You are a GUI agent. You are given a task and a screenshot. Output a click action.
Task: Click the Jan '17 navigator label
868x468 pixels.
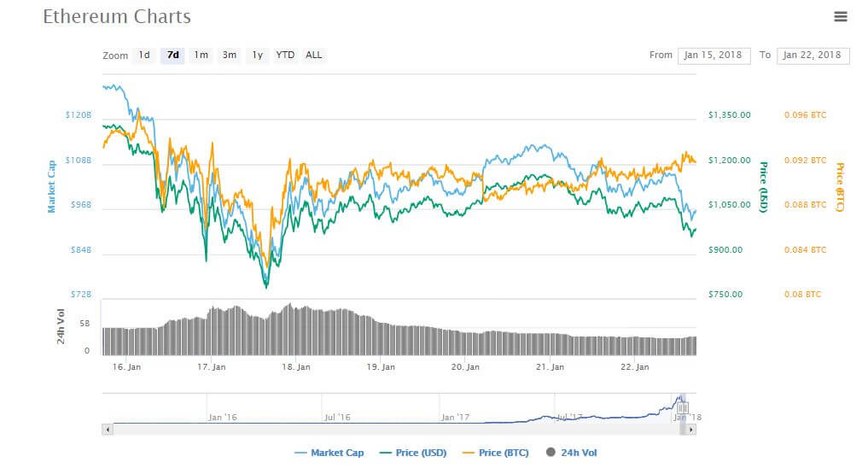click(456, 418)
